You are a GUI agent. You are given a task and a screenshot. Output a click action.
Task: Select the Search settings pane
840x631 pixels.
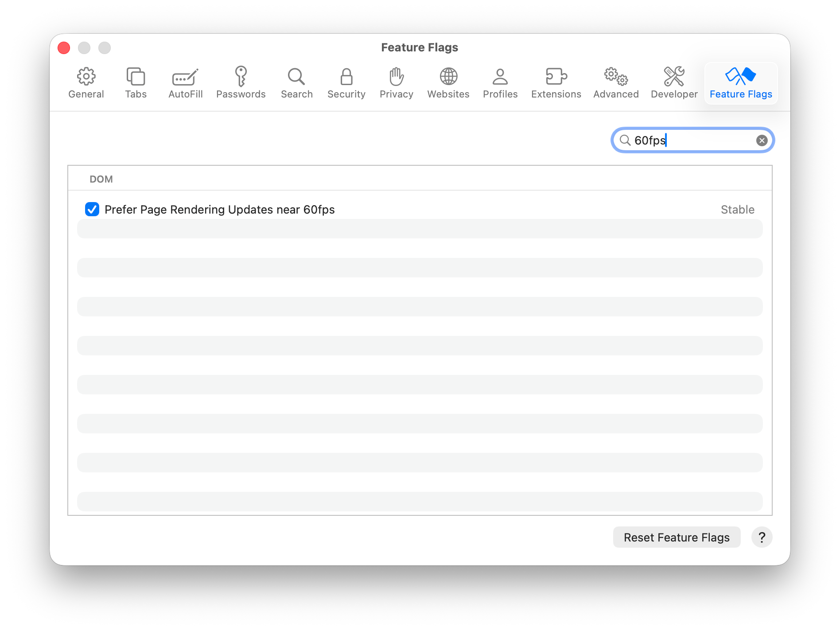pyautogui.click(x=296, y=83)
